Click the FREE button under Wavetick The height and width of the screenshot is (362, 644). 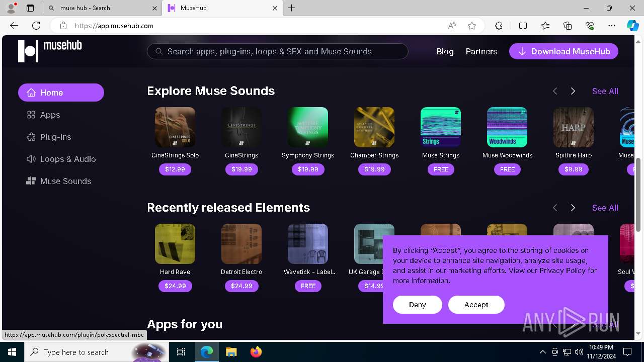(x=308, y=286)
